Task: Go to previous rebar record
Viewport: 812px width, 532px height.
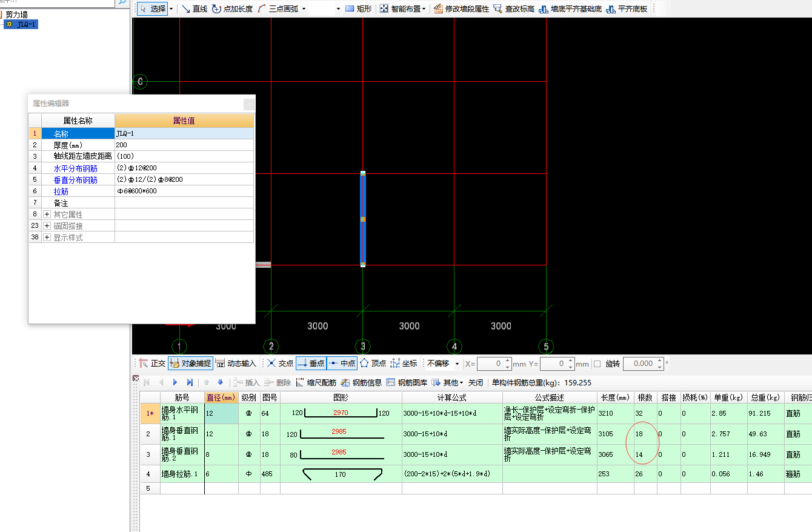Action: pos(161,382)
